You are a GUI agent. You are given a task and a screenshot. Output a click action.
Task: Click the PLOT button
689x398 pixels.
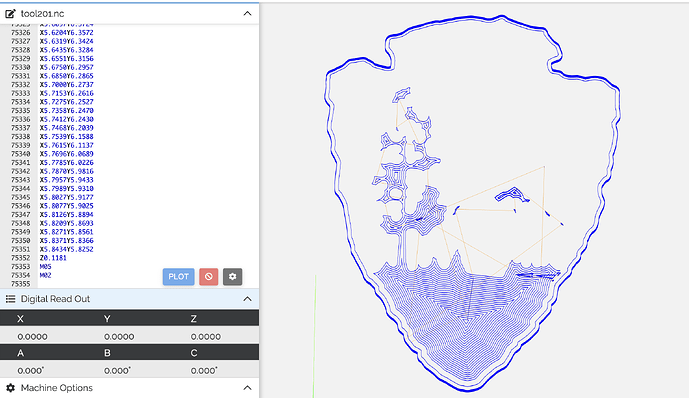[x=178, y=277]
